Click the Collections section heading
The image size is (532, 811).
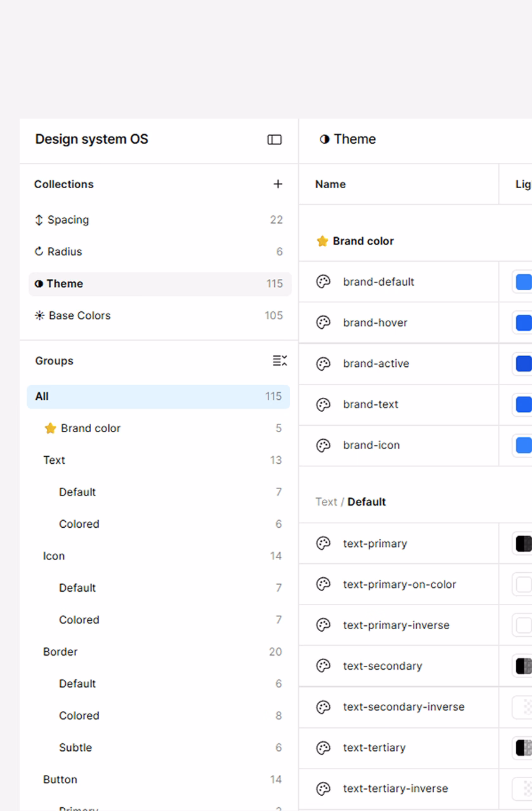tap(64, 184)
